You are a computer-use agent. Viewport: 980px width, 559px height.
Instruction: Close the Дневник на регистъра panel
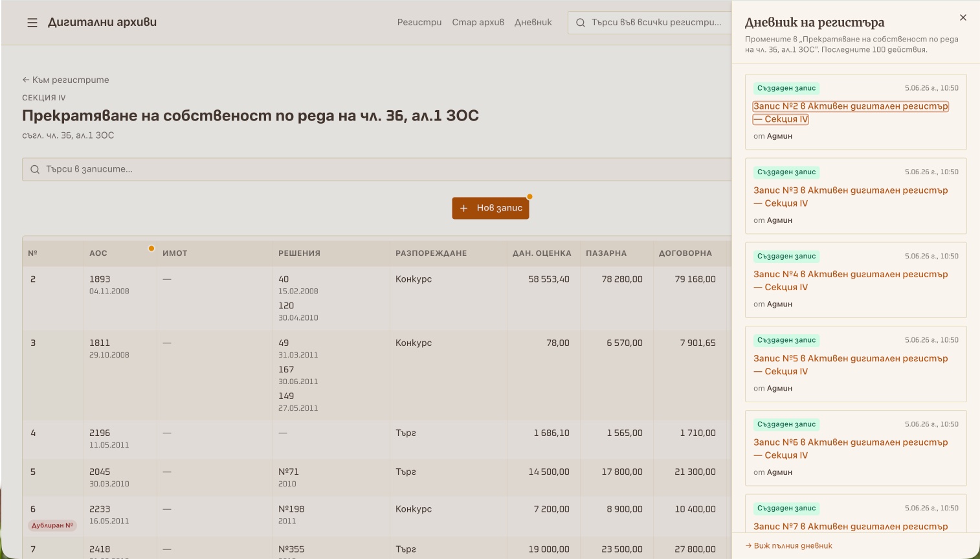click(963, 17)
